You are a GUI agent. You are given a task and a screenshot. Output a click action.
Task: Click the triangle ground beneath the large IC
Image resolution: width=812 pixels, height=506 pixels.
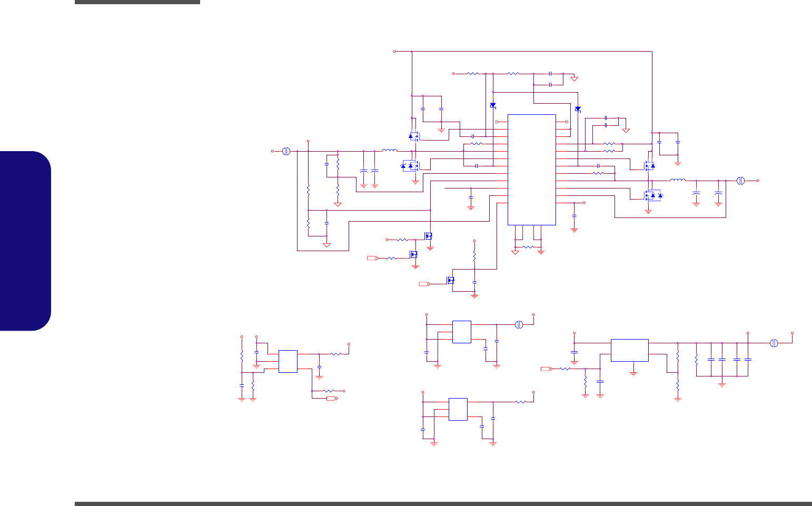point(515,253)
